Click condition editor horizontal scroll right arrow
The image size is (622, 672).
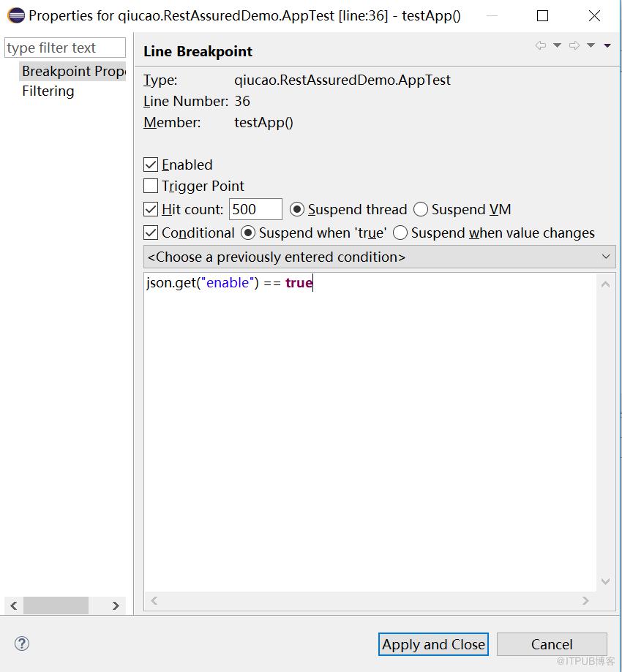[586, 601]
